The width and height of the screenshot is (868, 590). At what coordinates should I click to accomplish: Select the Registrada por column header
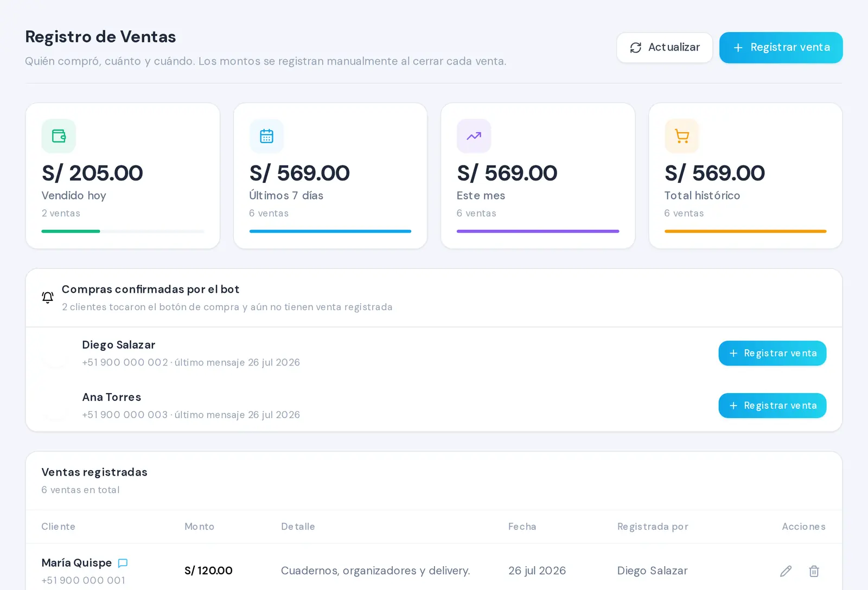tap(653, 527)
